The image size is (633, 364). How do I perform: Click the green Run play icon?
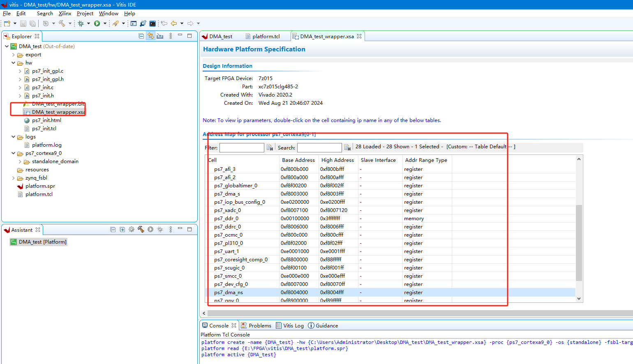97,23
